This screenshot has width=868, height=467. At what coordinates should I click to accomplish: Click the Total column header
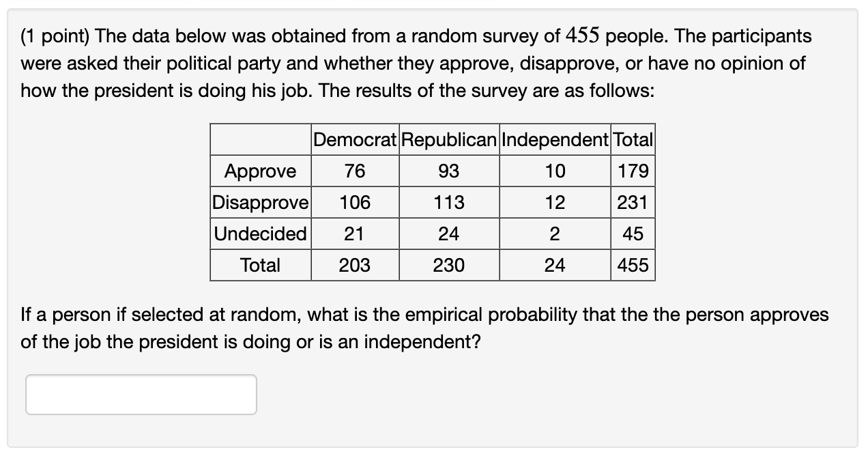pos(631,139)
